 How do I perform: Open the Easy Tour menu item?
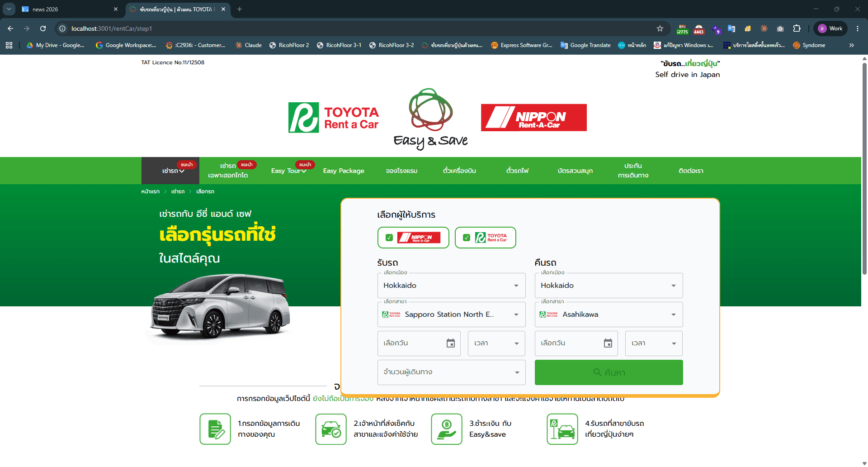tap(289, 171)
